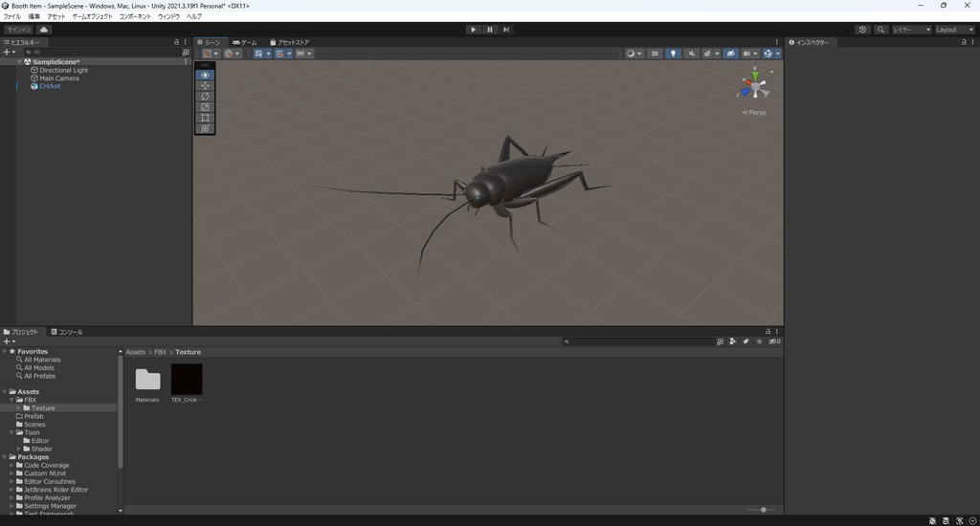The image size is (980, 526).
Task: Select the Scale tool in scene toolbar
Action: click(x=205, y=107)
